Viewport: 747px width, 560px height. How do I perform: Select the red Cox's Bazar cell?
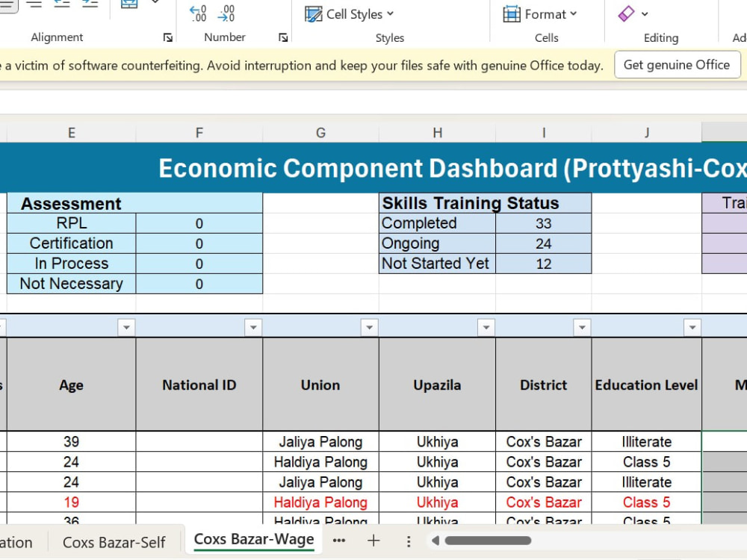pos(544,502)
